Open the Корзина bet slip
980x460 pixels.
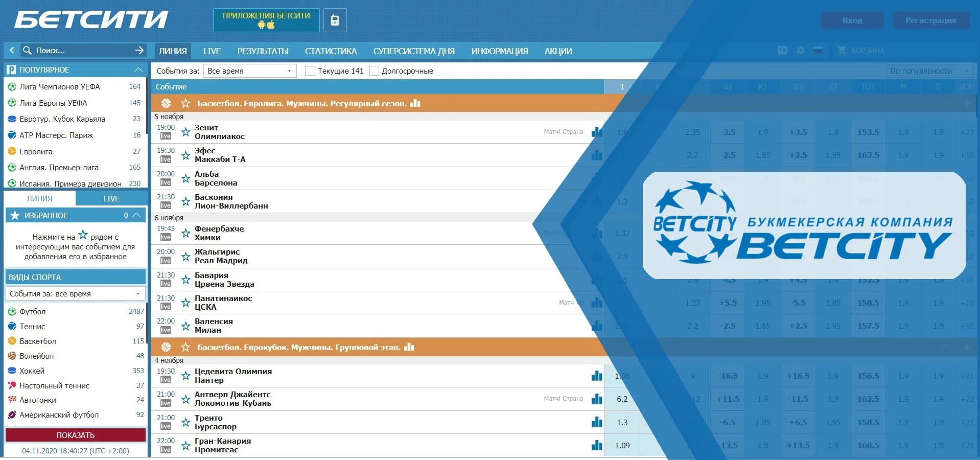[861, 51]
